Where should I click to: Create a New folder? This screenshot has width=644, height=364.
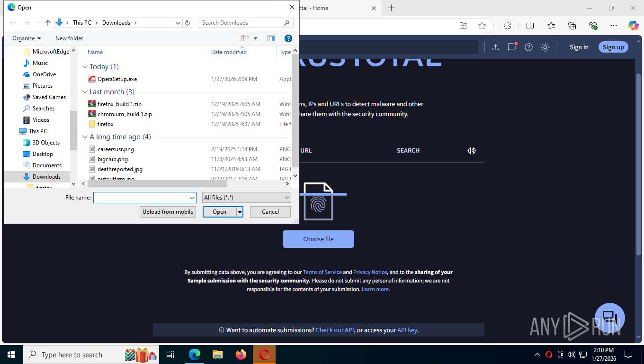point(69,38)
